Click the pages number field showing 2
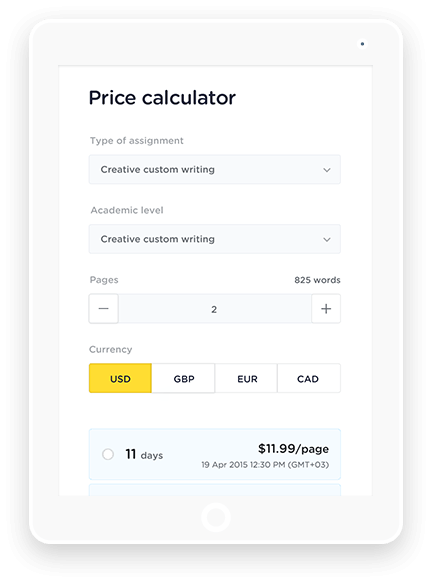Image resolution: width=433 pixels, height=584 pixels. [214, 309]
